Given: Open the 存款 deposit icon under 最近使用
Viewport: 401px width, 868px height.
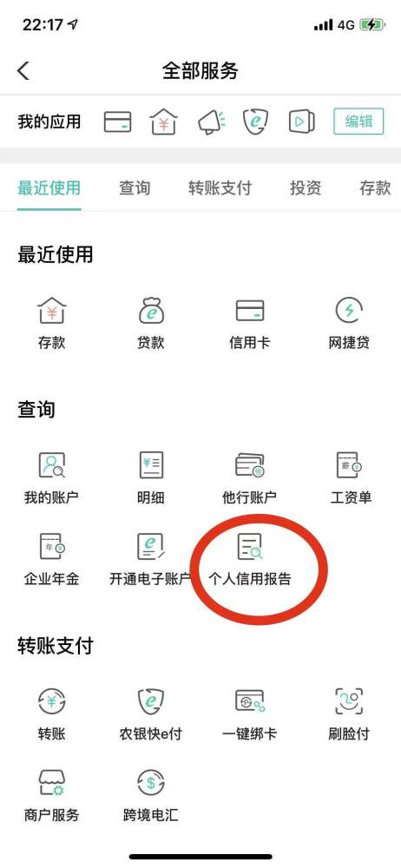Looking at the screenshot, I should click(x=51, y=310).
